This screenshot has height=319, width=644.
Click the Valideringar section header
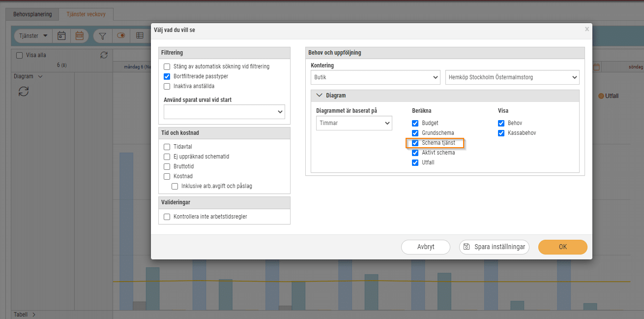click(x=224, y=202)
